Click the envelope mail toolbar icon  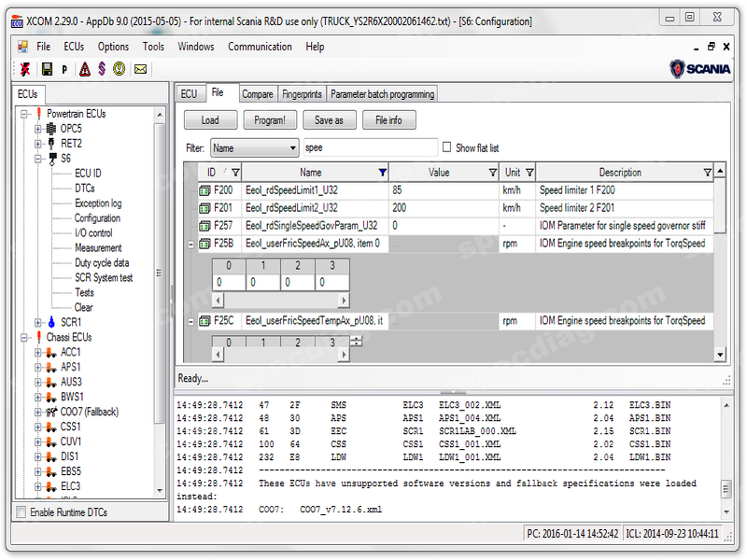pyautogui.click(x=140, y=69)
